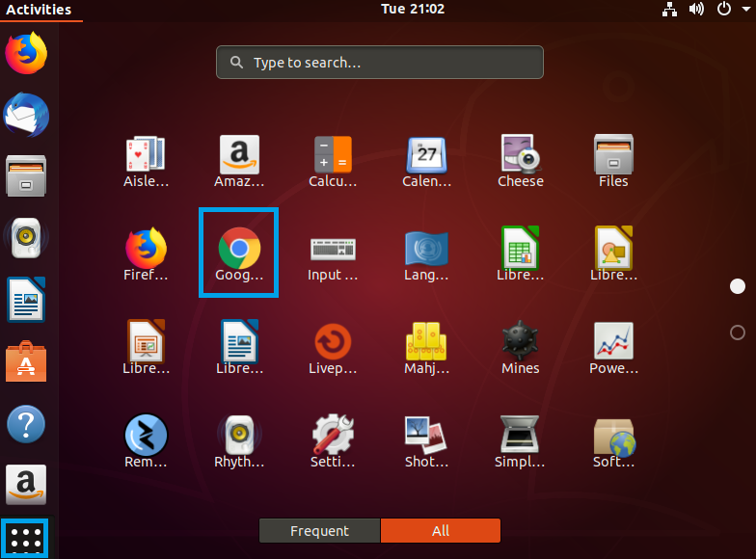Image resolution: width=756 pixels, height=559 pixels.
Task: Open Thunderbird Mail in the dock
Action: click(26, 115)
